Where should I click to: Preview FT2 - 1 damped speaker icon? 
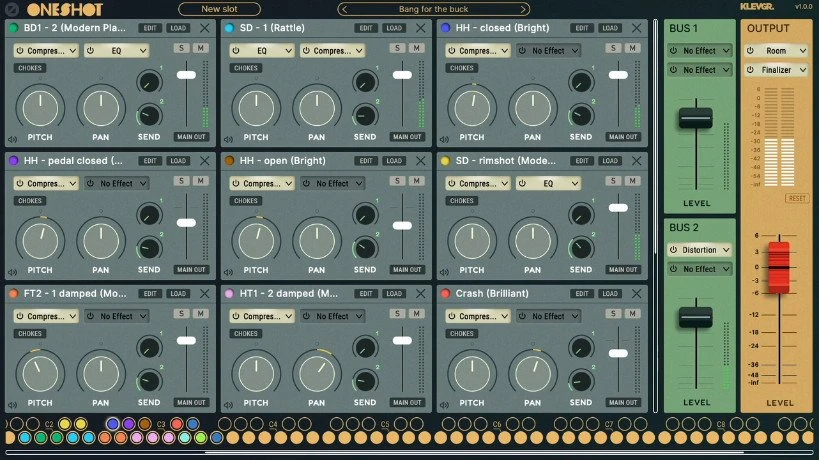[x=13, y=405]
